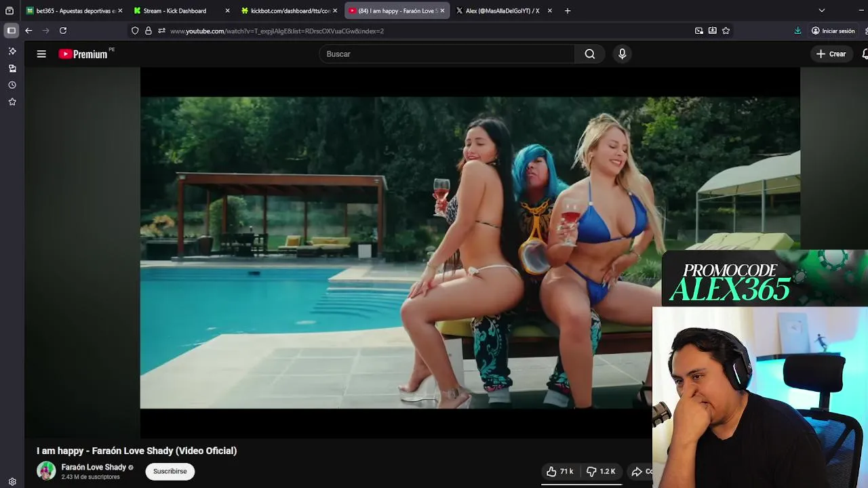Go back with the browser back arrow
The height and width of the screenshot is (488, 868).
click(x=28, y=30)
